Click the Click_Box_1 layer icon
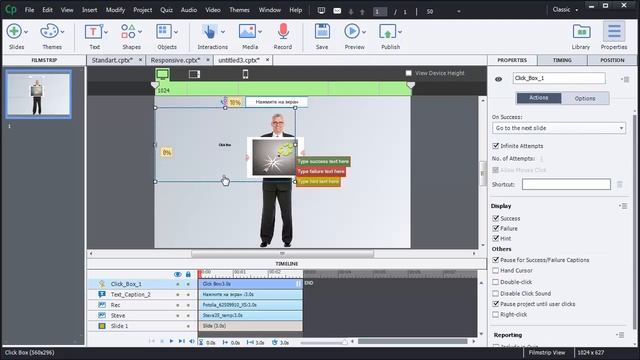The height and width of the screenshot is (360, 640). pyautogui.click(x=102, y=284)
